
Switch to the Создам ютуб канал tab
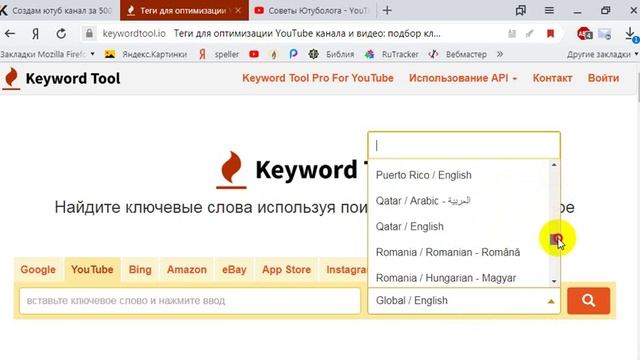tap(60, 11)
